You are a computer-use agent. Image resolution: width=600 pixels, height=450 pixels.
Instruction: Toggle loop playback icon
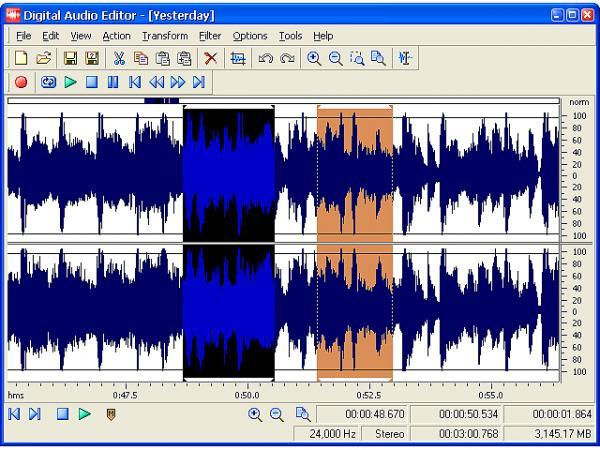[48, 82]
